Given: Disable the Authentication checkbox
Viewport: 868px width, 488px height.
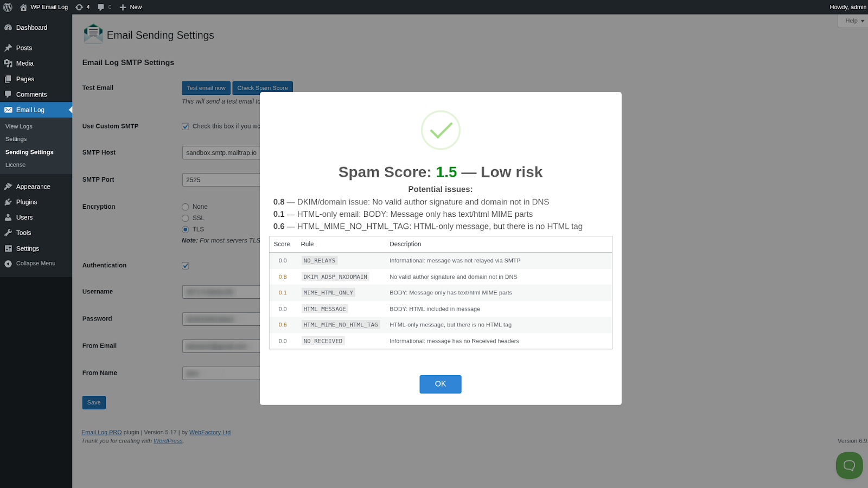Looking at the screenshot, I should point(185,265).
